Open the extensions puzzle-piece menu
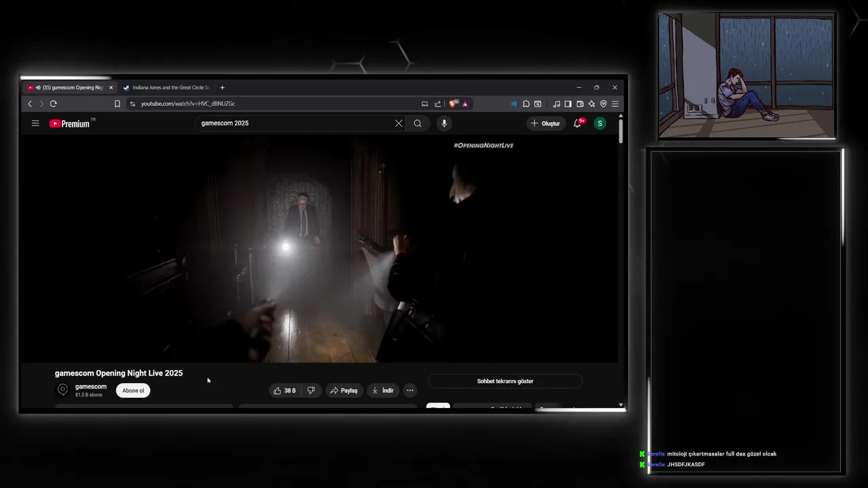The height and width of the screenshot is (488, 868). point(526,104)
